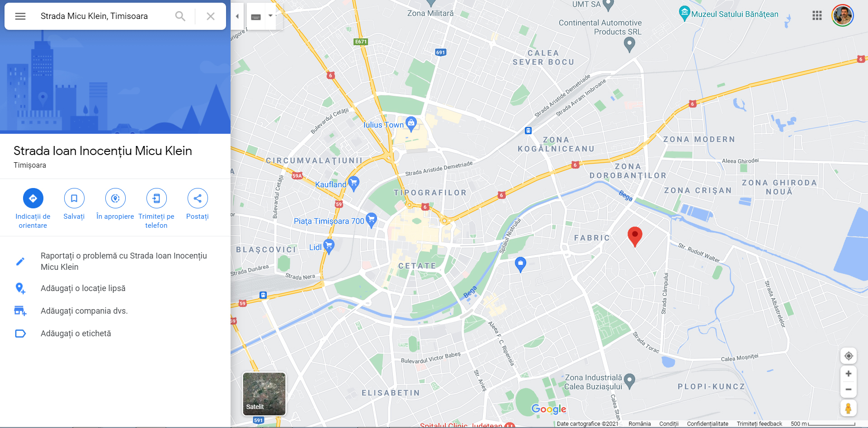868x428 pixels.
Task: Collapse the side panel with arrow
Action: (x=237, y=16)
